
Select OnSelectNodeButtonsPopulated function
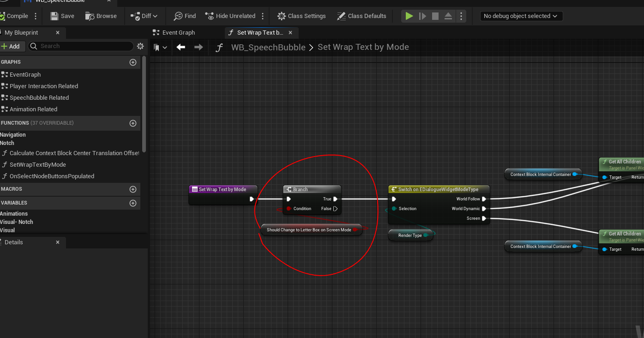tap(52, 176)
